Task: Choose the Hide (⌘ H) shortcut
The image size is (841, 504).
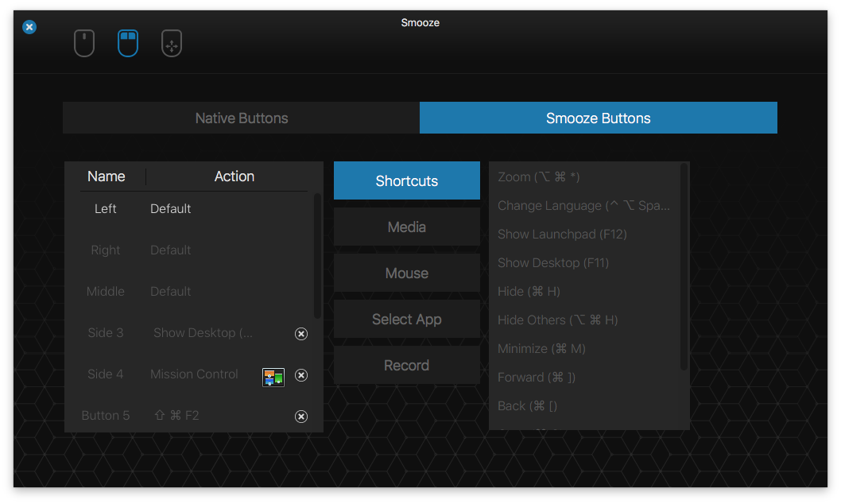Action: click(x=529, y=291)
